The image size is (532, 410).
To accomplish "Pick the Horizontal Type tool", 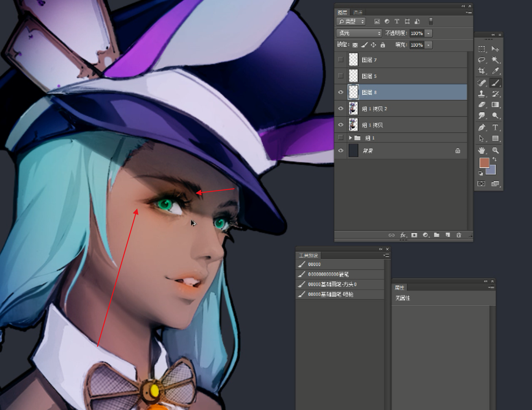I will coord(495,127).
